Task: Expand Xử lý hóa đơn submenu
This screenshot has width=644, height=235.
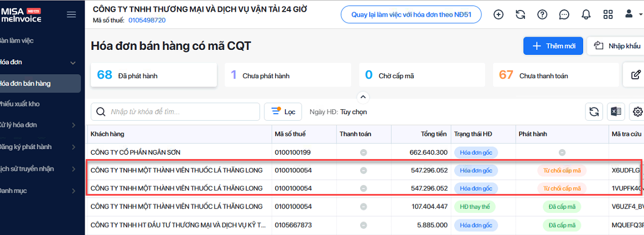Action: (x=73, y=125)
